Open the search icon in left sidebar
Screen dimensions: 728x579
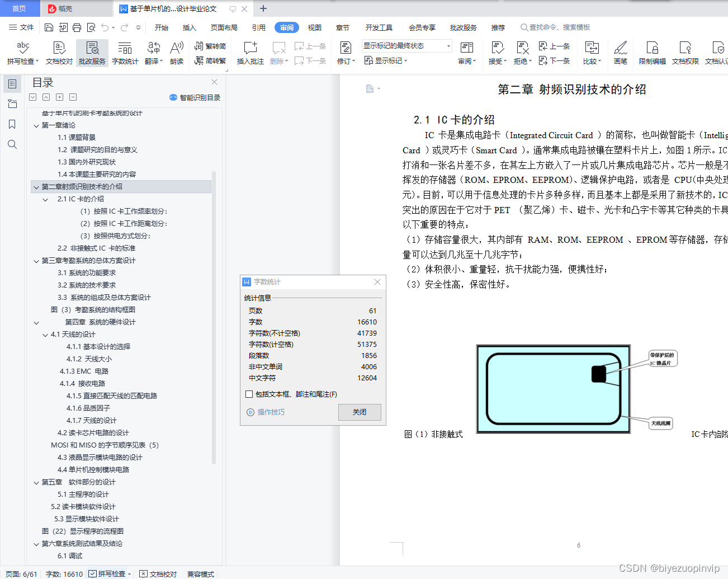pos(12,144)
